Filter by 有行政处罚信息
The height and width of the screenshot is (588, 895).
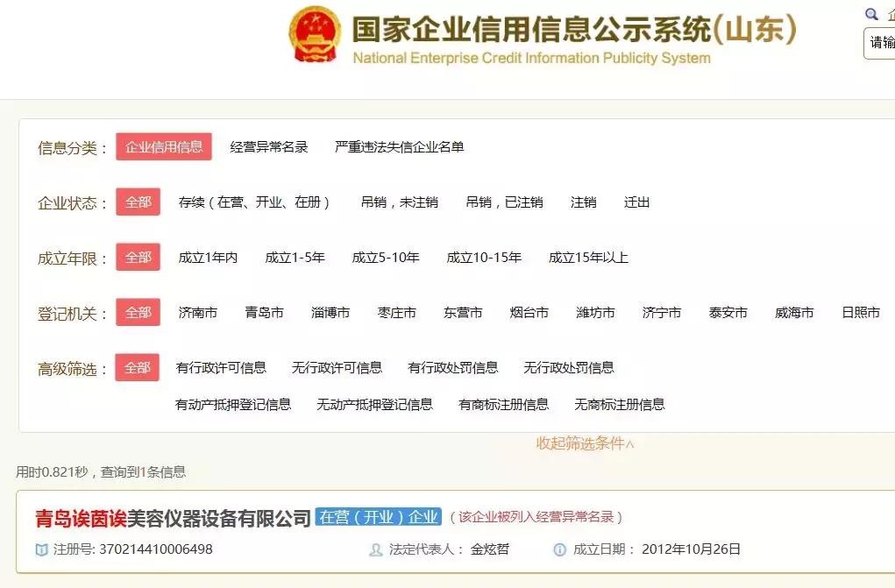coord(452,368)
